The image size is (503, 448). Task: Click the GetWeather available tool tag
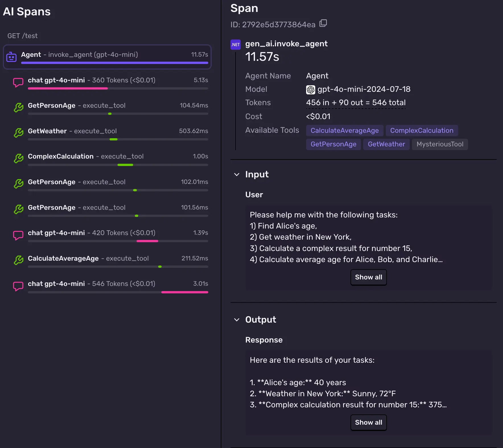pyautogui.click(x=386, y=144)
